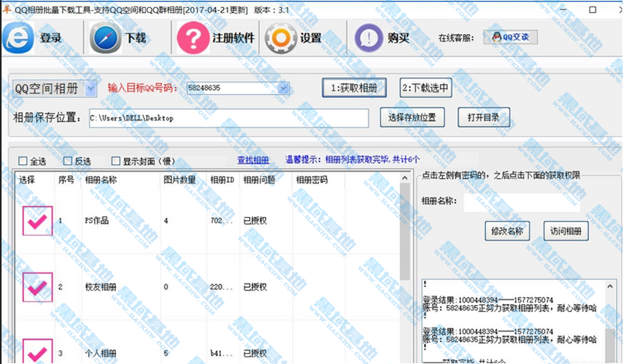Select the 注册软件 toolbar label
Viewport: 623px width, 364px height.
(233, 38)
